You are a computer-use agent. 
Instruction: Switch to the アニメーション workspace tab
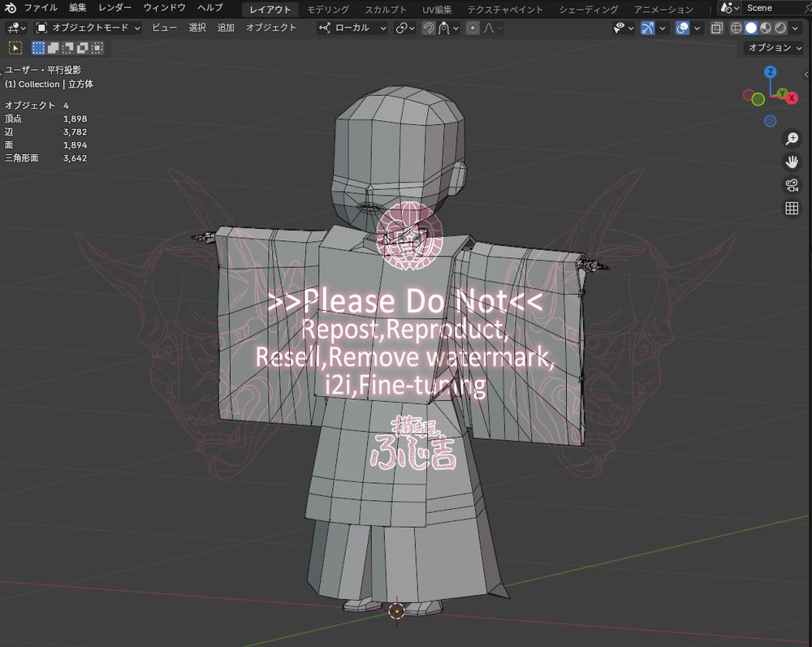tap(663, 9)
